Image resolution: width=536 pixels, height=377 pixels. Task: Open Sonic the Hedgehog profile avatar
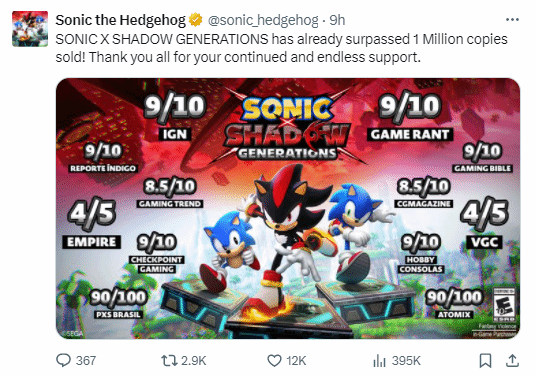pos(30,29)
